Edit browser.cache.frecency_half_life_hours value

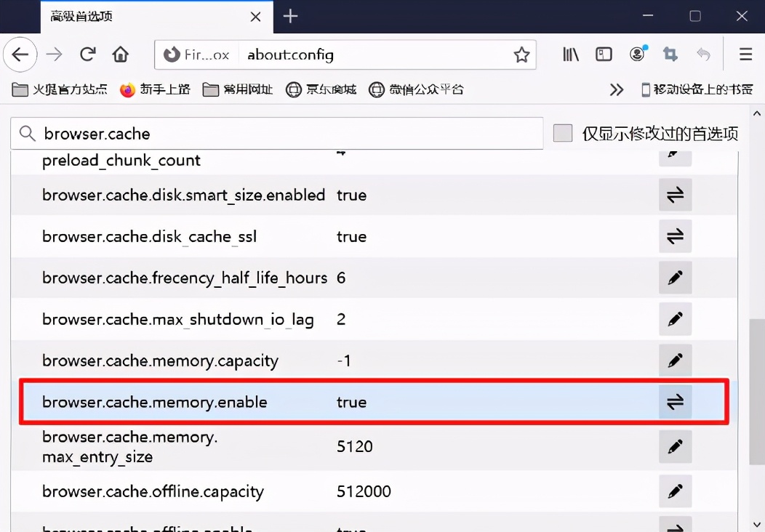(x=676, y=278)
